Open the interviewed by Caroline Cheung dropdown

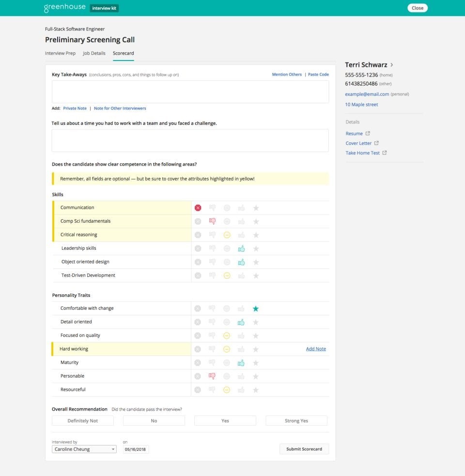coord(83,449)
